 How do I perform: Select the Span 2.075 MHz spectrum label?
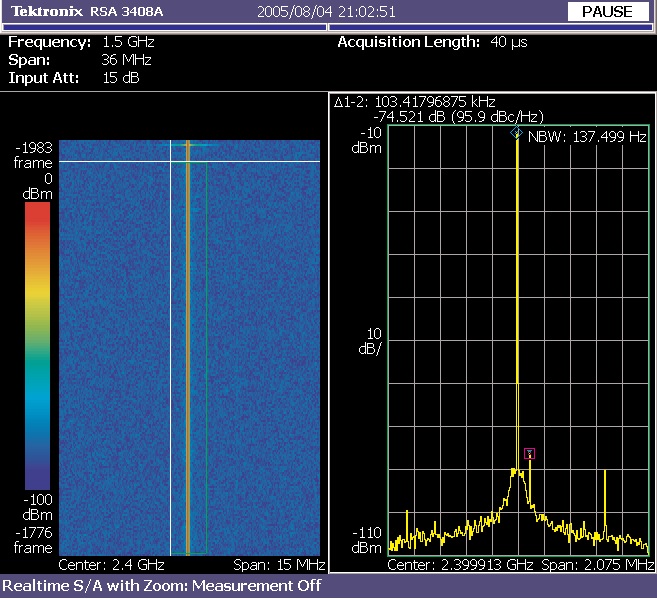598,564
